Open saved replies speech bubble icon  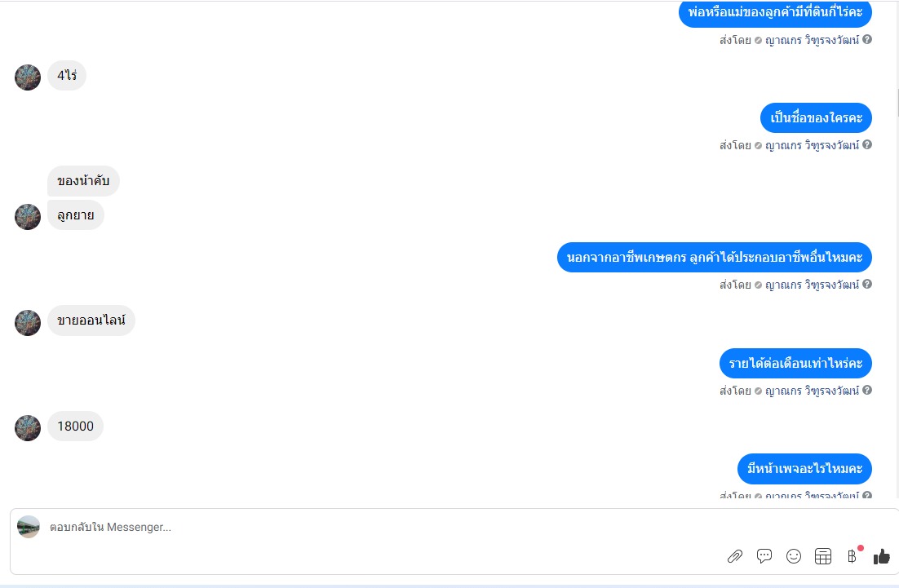[764, 556]
